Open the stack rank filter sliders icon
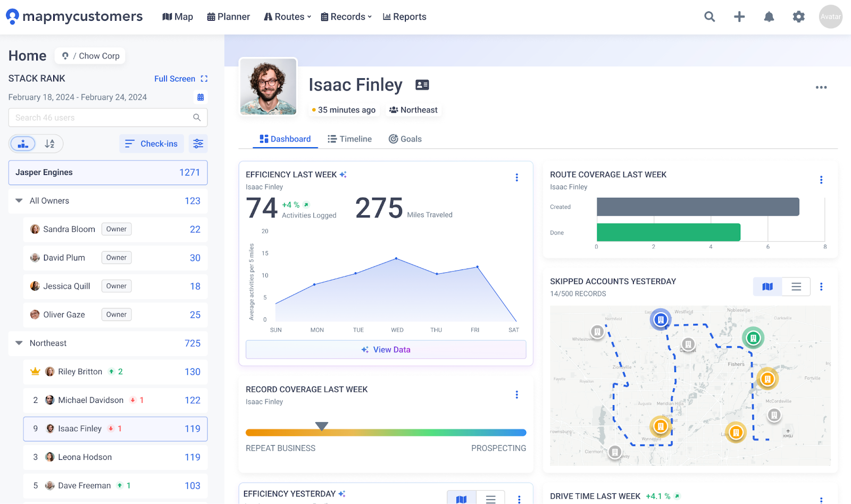Viewport: 851px width, 504px height. tap(198, 144)
